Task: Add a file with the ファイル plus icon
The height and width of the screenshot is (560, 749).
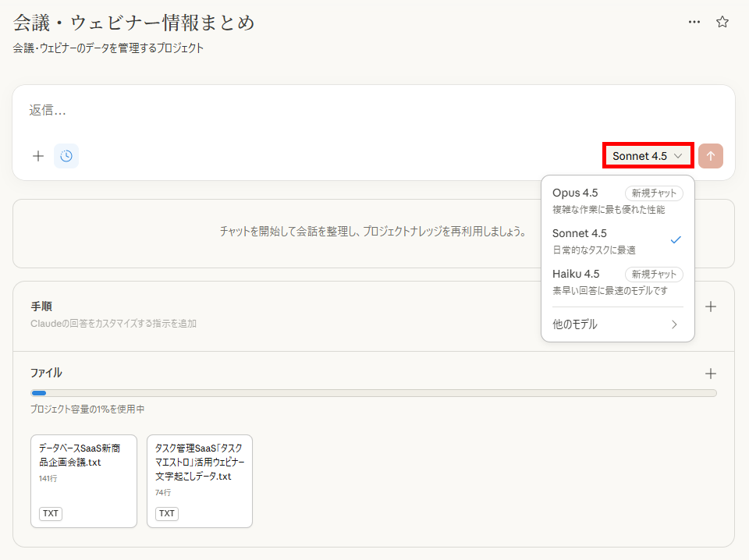Action: (711, 374)
